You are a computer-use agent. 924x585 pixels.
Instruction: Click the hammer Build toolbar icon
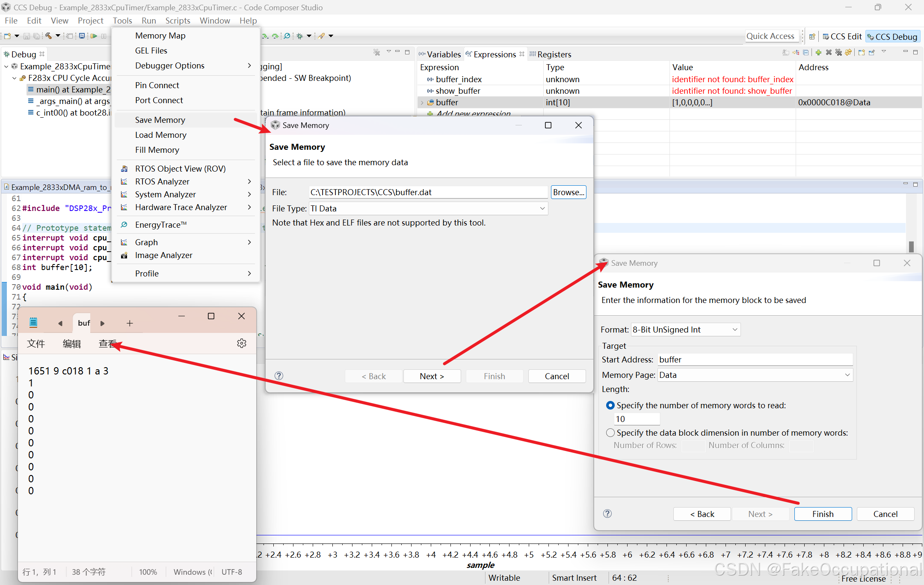tap(49, 36)
